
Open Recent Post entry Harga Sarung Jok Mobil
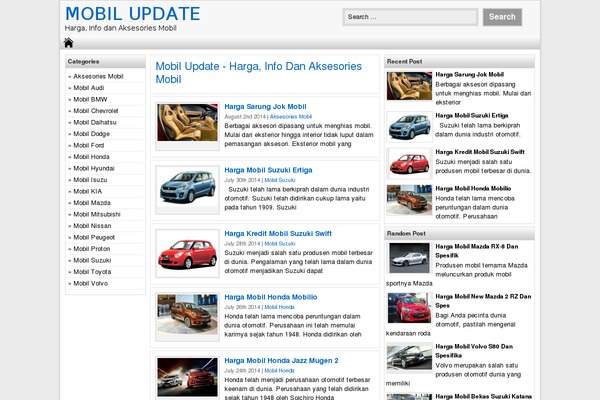coord(470,74)
